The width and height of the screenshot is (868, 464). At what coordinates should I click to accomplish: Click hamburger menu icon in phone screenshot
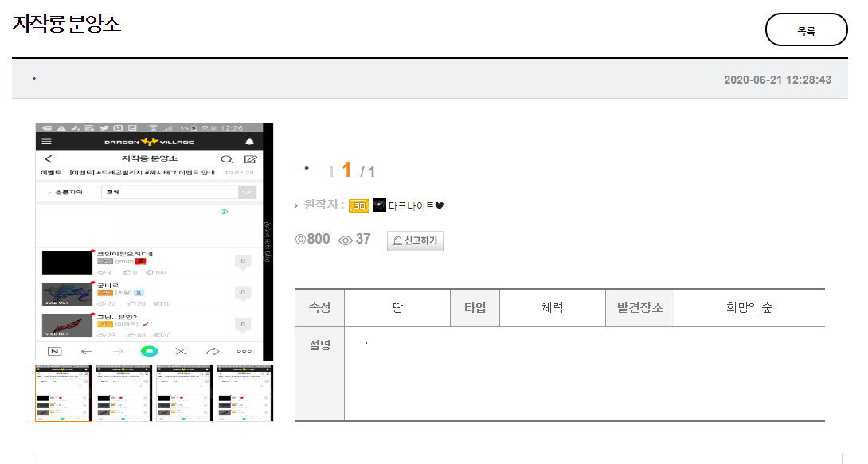pyautogui.click(x=47, y=142)
